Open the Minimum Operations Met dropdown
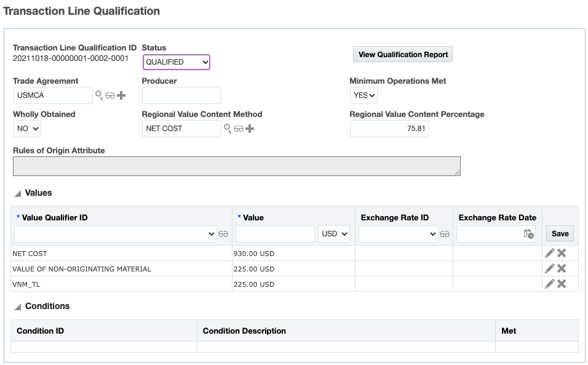Image resolution: width=588 pixels, height=365 pixels. 364,95
